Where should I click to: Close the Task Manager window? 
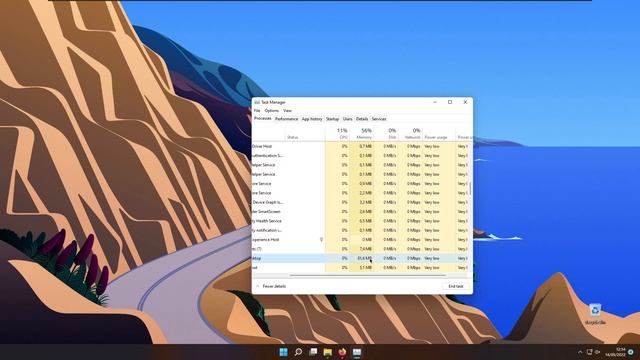click(465, 102)
